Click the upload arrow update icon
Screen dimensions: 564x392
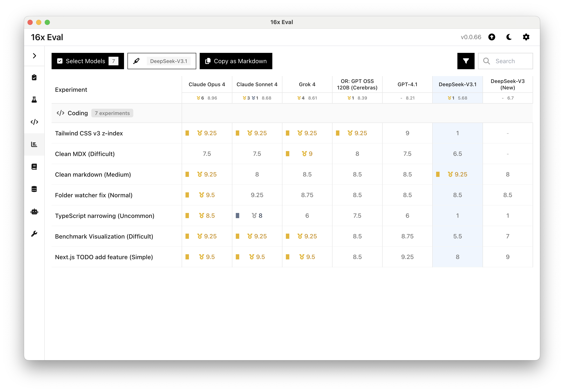pos(492,37)
